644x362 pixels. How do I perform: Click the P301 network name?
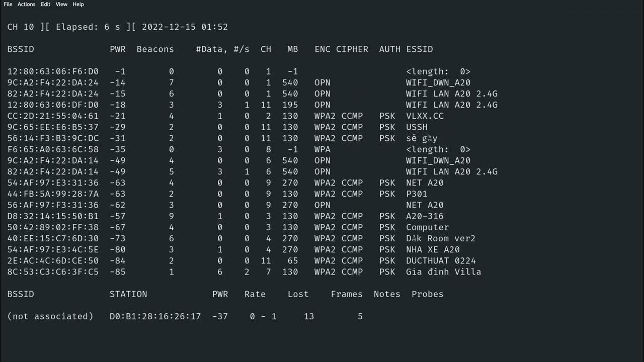(417, 194)
